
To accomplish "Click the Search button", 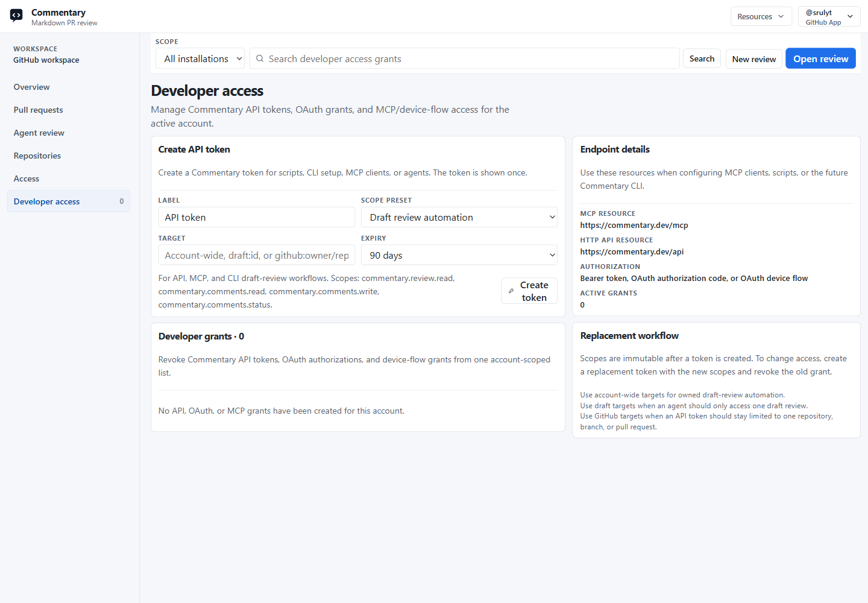I will point(702,58).
